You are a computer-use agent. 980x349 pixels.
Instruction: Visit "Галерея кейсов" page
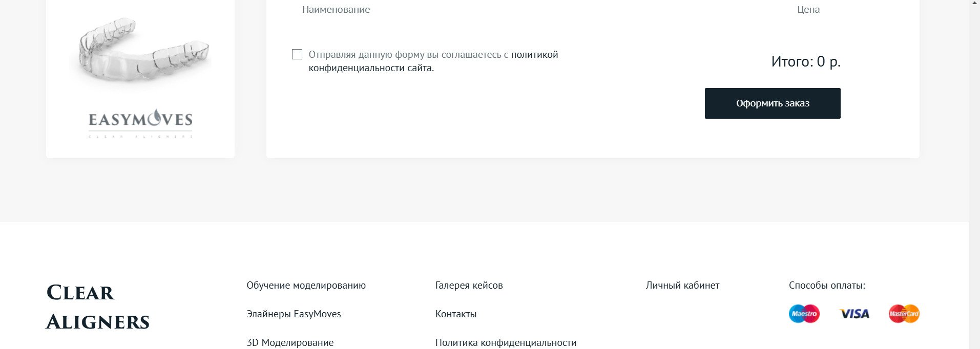[469, 286]
